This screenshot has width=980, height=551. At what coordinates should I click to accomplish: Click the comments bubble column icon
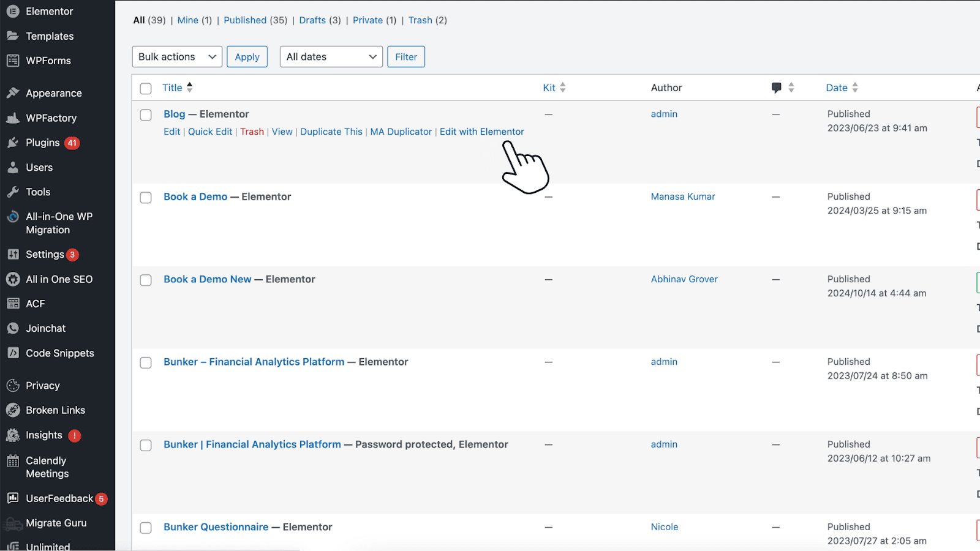(x=776, y=88)
